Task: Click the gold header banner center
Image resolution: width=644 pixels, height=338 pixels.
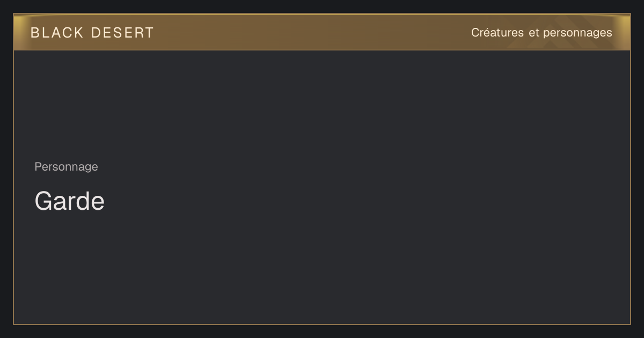Action: click(322, 32)
